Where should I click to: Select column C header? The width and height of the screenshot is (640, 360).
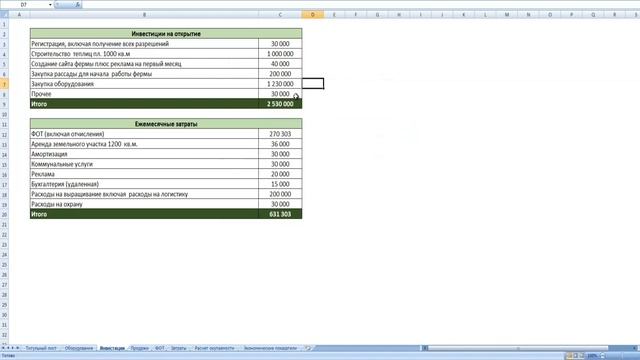coord(280,15)
